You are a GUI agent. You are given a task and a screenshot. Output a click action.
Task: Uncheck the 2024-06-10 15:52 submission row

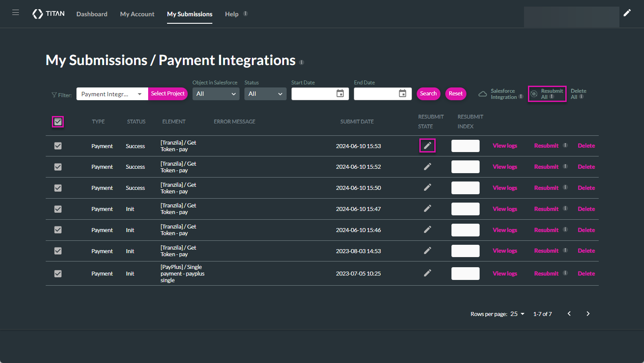[58, 167]
